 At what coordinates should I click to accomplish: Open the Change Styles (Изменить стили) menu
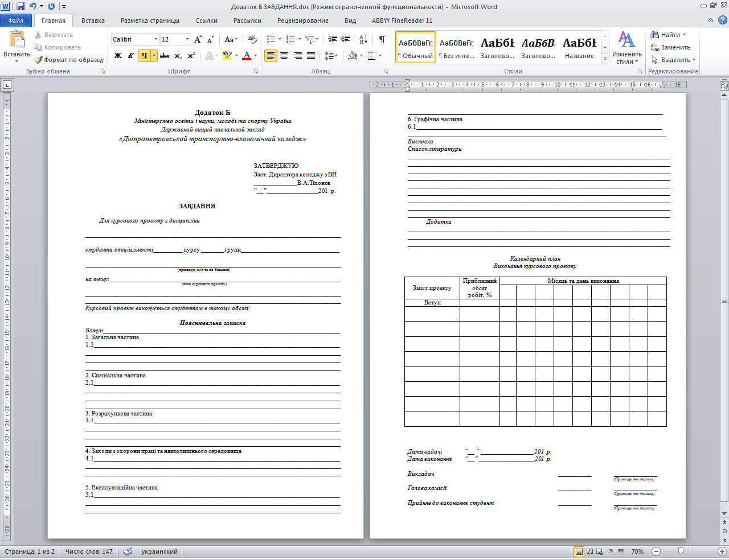626,48
